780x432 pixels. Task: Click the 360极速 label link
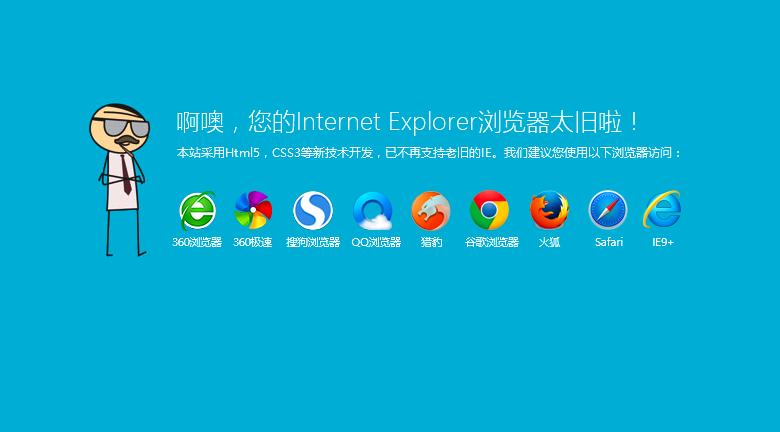[x=253, y=242]
